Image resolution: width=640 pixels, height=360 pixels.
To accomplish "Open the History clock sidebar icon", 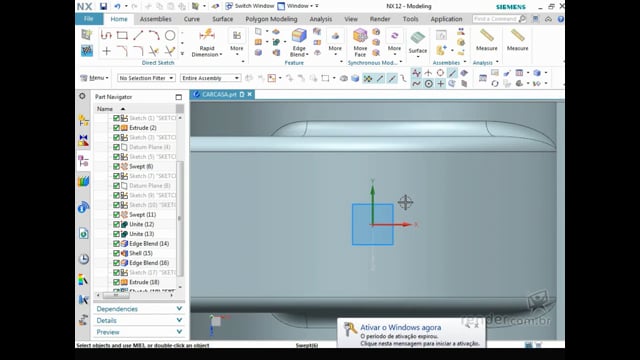I will pyautogui.click(x=83, y=259).
